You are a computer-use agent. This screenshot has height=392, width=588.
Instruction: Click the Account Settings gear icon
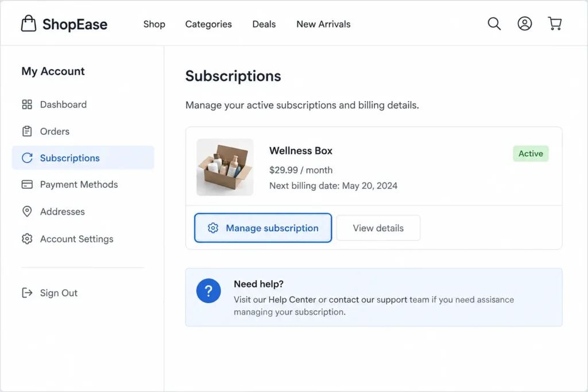click(27, 239)
